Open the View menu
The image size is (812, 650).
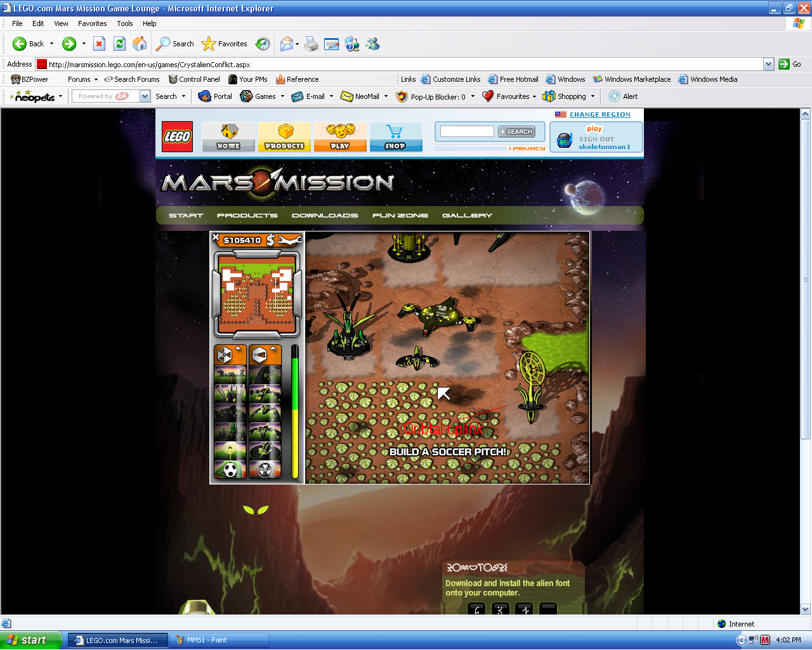coord(61,23)
